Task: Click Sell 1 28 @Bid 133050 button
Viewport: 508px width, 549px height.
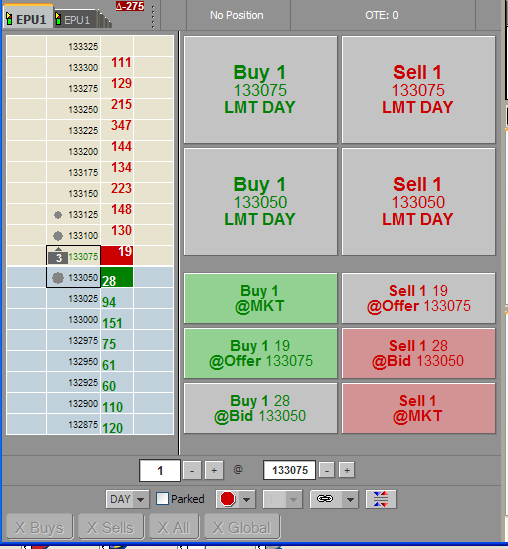Action: click(418, 353)
